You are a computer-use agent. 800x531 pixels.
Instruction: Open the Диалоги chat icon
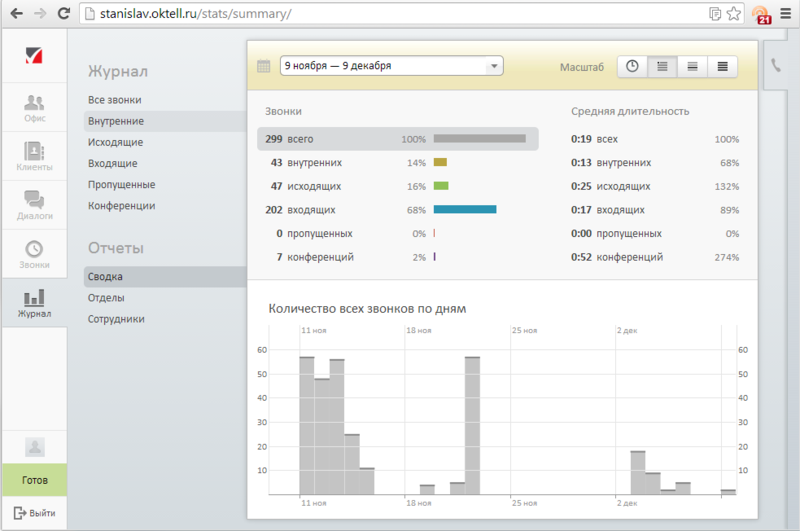click(x=34, y=199)
